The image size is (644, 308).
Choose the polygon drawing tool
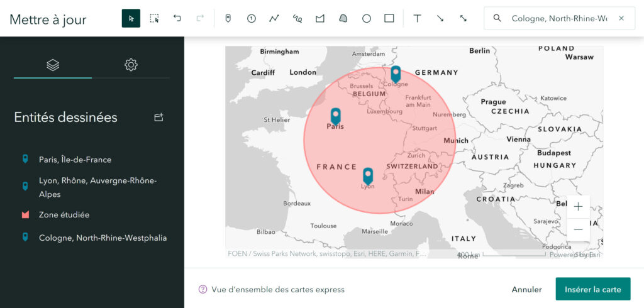(320, 18)
